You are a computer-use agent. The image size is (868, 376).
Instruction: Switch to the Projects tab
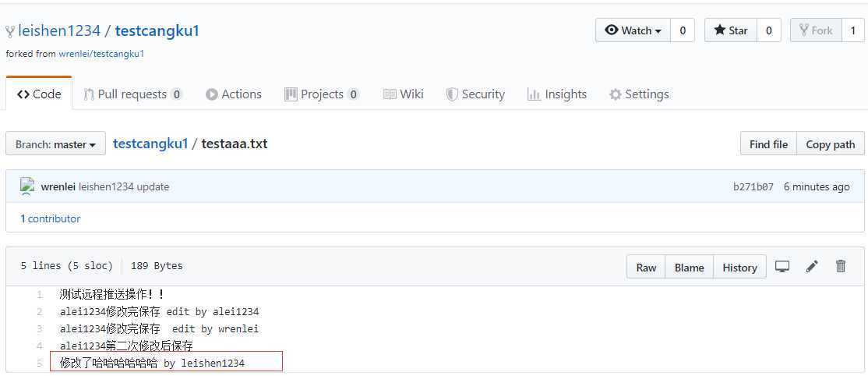tap(322, 94)
